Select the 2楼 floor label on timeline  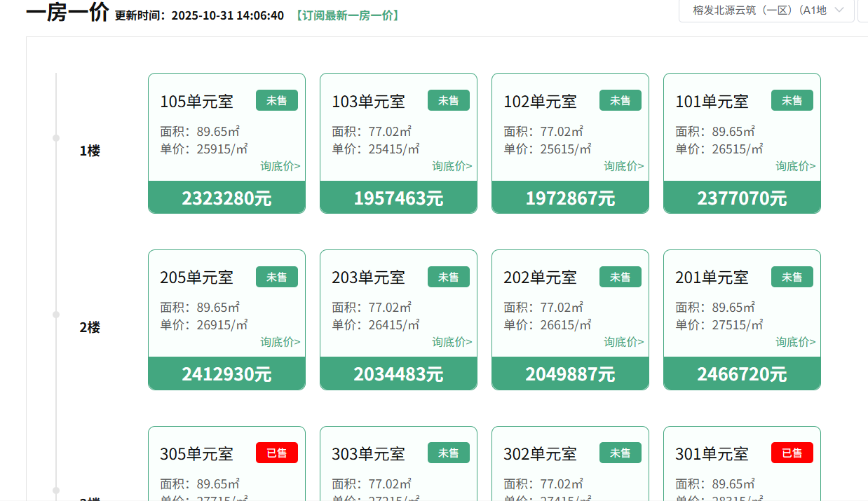coord(90,327)
